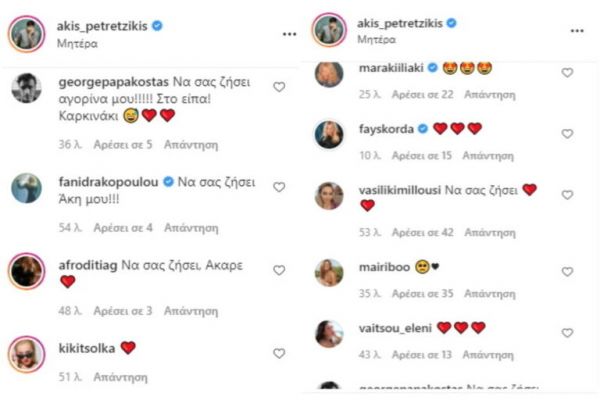
Task: Like fanidrakopoulou's comment with the heart icon
Action: 279,187
